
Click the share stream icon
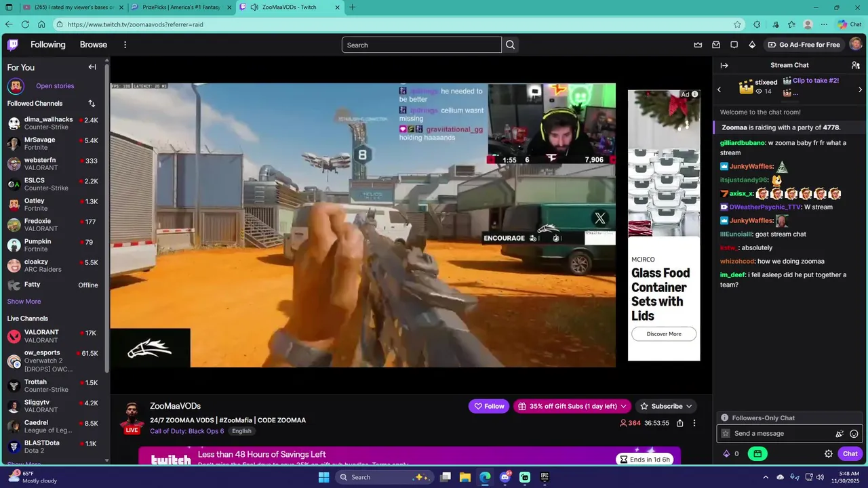(x=680, y=423)
